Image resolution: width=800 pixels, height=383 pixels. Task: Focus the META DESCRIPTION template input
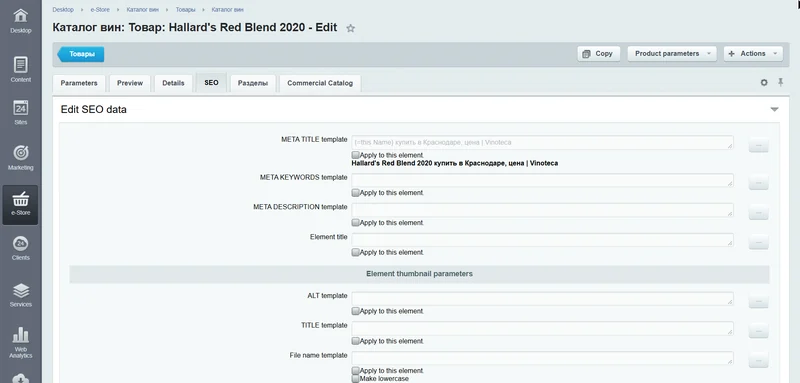[542, 210]
